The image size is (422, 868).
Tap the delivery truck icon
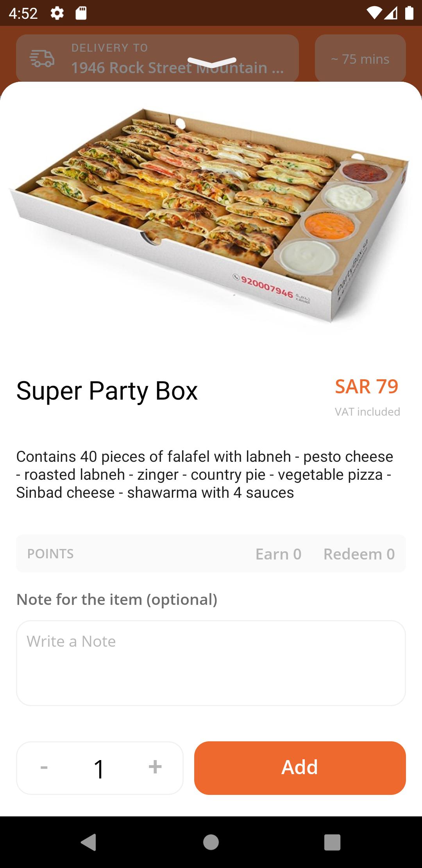click(42, 59)
